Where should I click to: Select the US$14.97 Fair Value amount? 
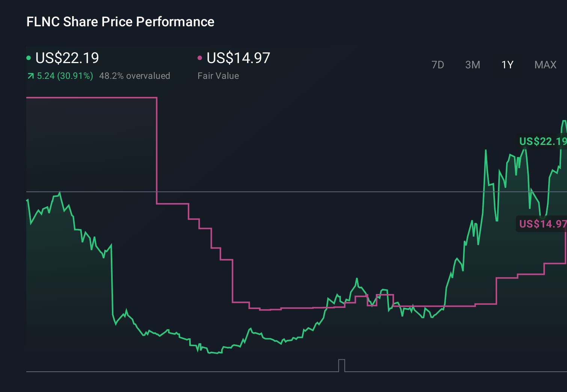(238, 58)
